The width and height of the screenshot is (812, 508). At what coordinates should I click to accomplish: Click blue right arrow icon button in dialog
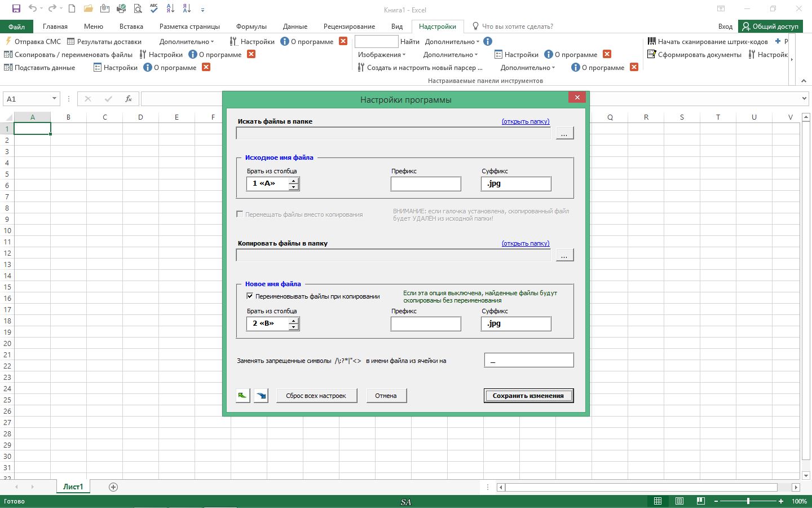(x=261, y=396)
